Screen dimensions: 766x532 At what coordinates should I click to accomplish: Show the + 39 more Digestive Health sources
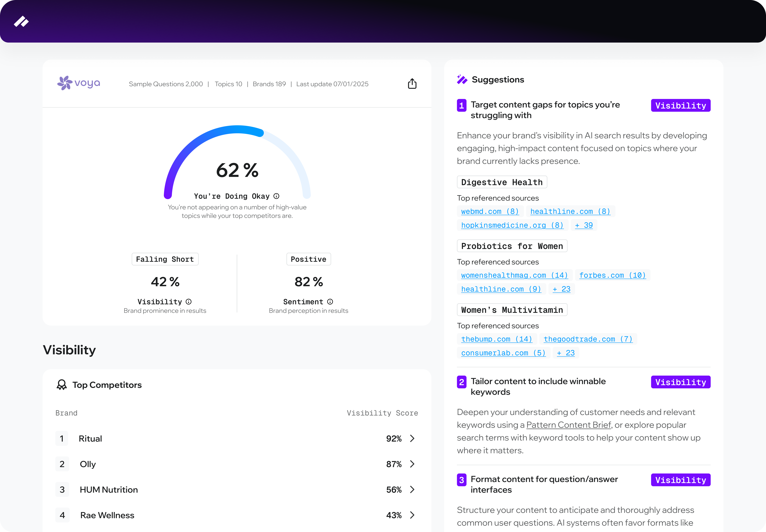coord(584,225)
